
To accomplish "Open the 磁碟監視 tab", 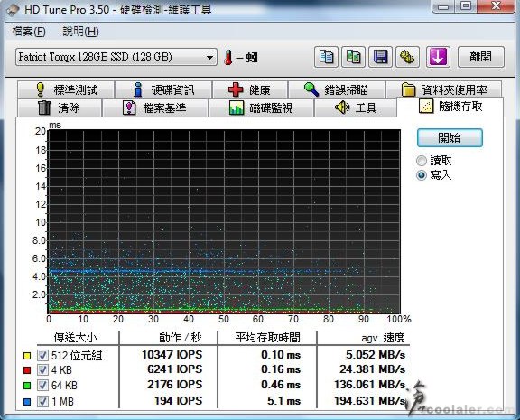I will (x=261, y=107).
